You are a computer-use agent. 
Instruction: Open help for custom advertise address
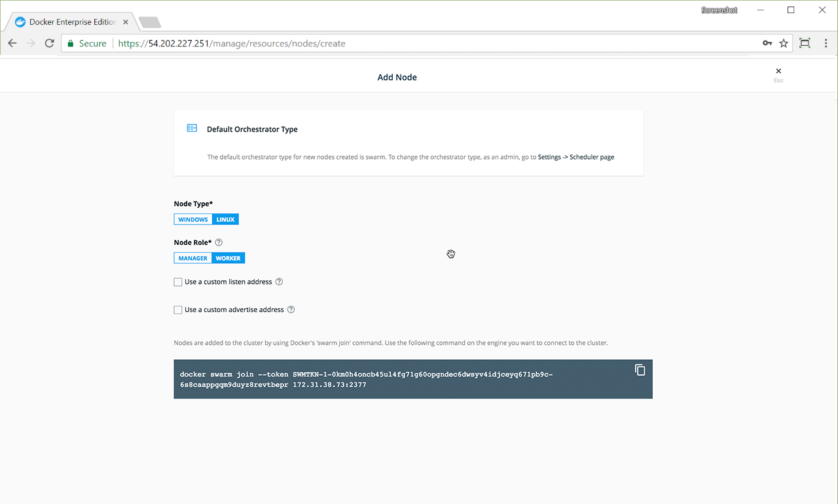click(291, 310)
